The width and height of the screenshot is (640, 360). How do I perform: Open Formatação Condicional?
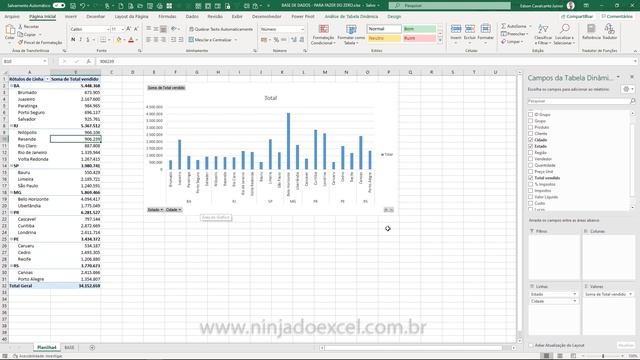pyautogui.click(x=323, y=34)
